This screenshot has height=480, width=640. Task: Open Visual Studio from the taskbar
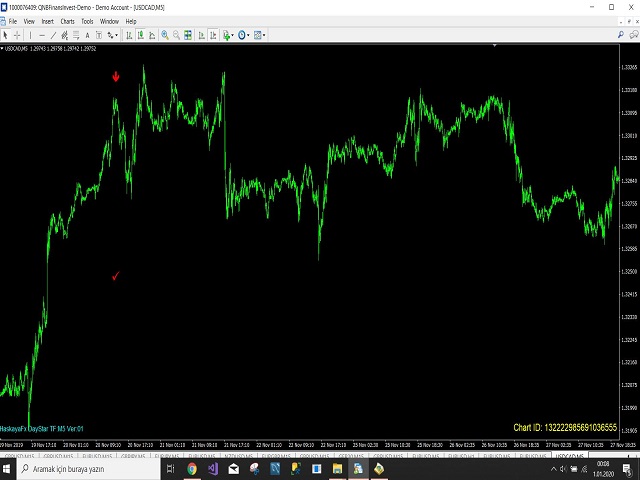pyautogui.click(x=213, y=469)
